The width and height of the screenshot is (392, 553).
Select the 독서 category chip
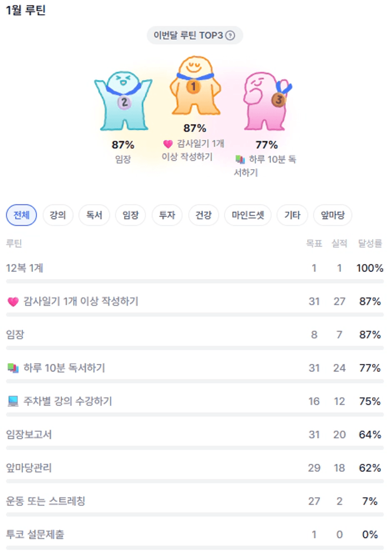[94, 215]
